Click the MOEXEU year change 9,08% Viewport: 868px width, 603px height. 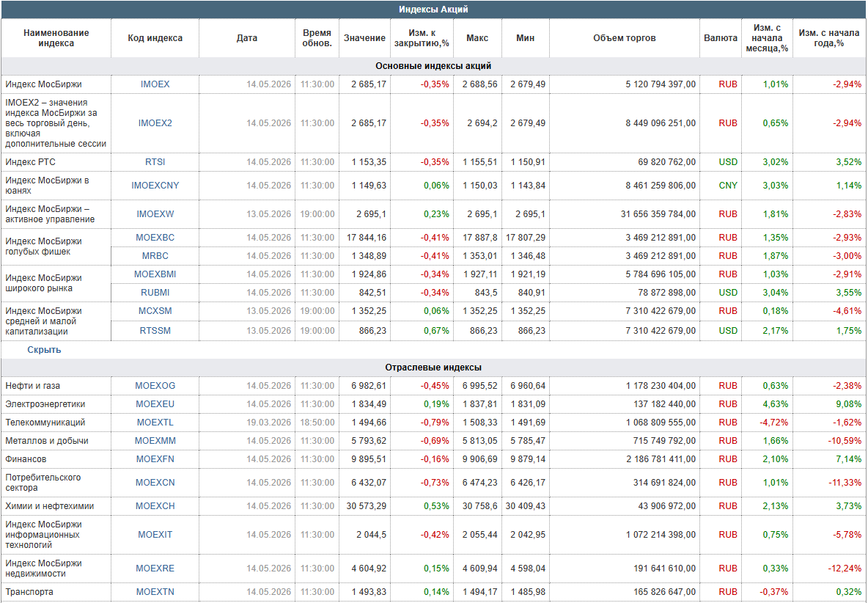pos(849,404)
